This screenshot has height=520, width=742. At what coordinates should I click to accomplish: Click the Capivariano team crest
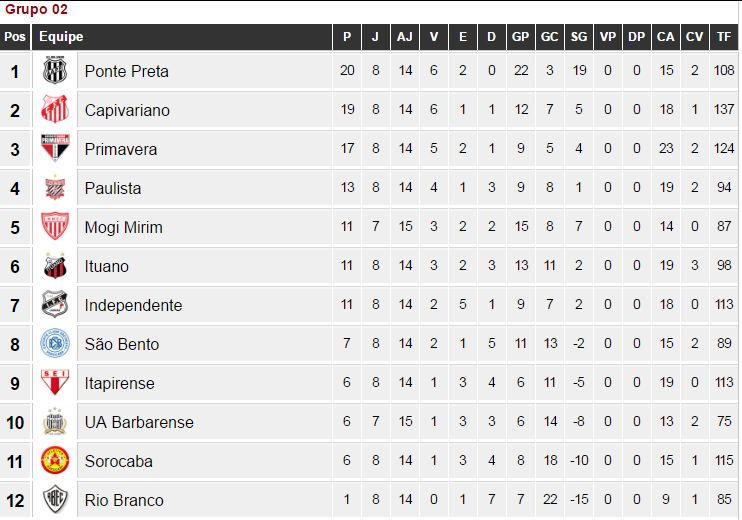[x=55, y=109]
